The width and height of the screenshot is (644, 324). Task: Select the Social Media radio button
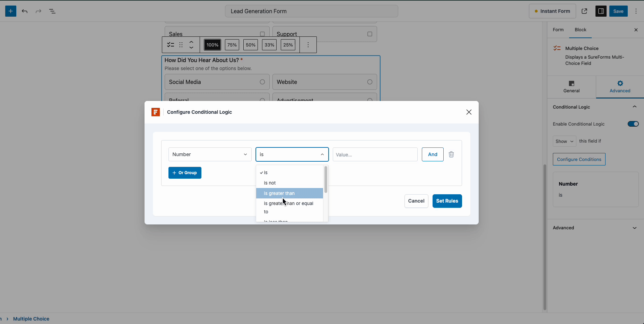point(262,82)
